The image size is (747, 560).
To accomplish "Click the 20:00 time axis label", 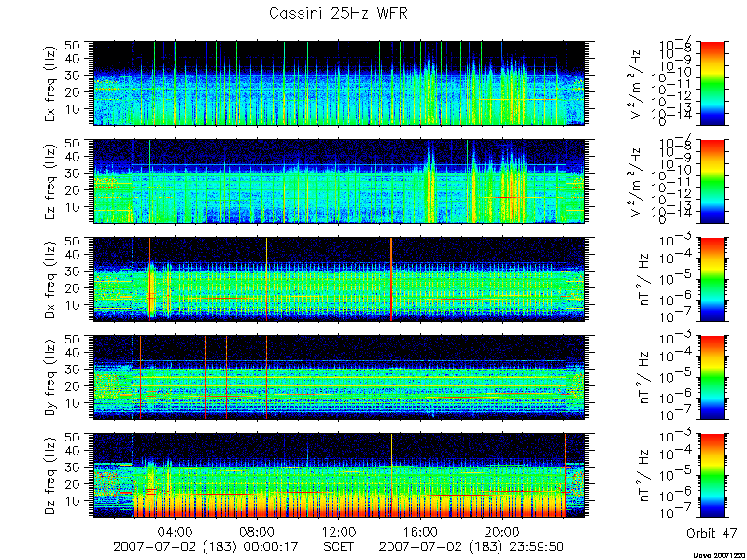I will click(x=502, y=531).
